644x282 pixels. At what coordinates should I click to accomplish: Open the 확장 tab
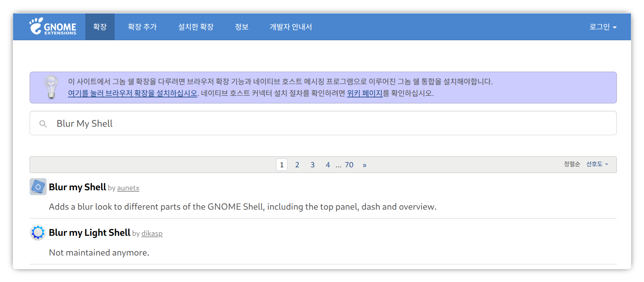click(x=100, y=27)
